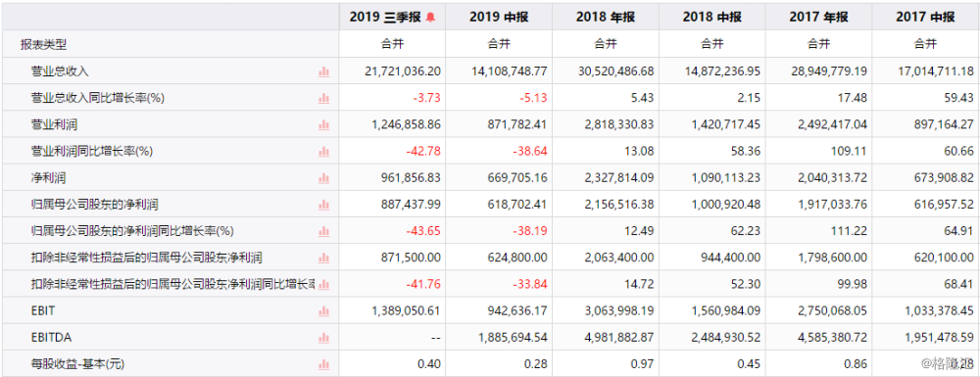
Task: Click per-share value 0.97
Action: point(644,364)
